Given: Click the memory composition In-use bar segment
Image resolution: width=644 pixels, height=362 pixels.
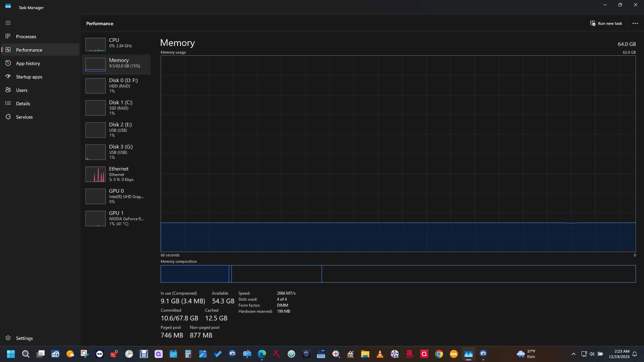Looking at the screenshot, I should (195, 274).
